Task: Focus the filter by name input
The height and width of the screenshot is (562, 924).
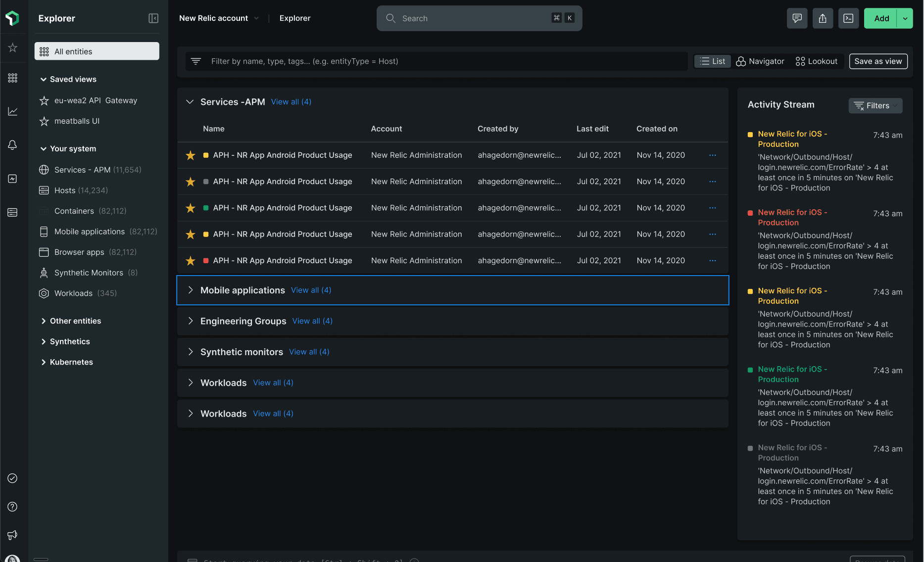Action: tap(437, 61)
